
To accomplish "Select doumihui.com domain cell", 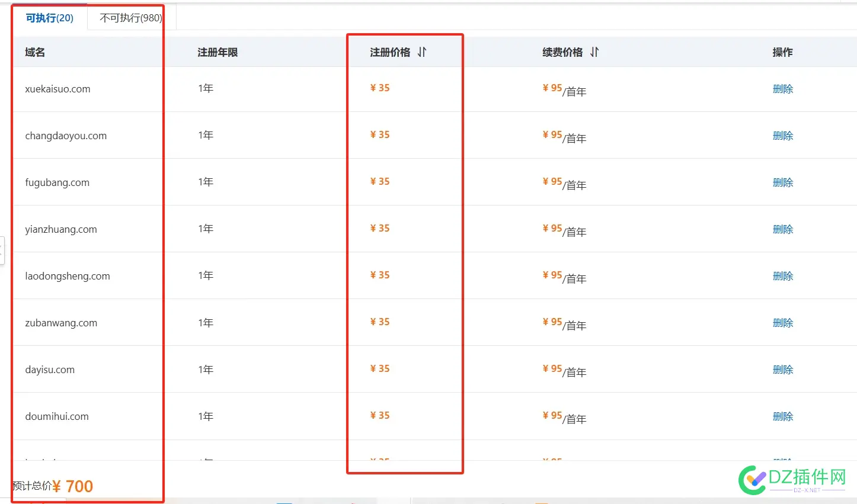I will pyautogui.click(x=57, y=416).
